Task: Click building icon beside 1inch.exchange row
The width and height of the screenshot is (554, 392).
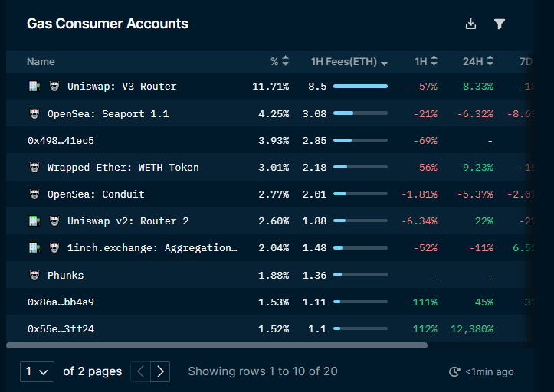Action: tap(34, 248)
